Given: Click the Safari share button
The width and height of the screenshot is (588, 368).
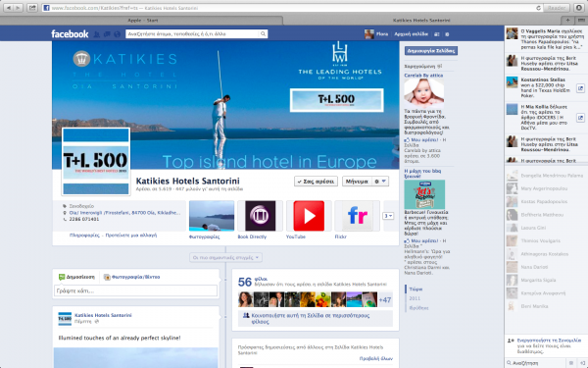Looking at the screenshot, I should [x=32, y=8].
